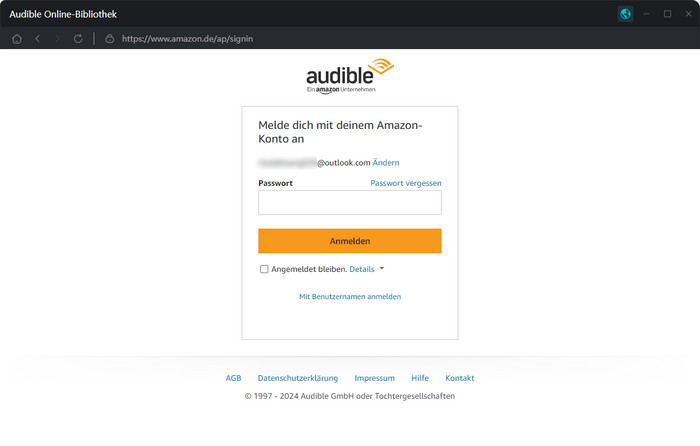The width and height of the screenshot is (700, 446).
Task: Open the globe region icon in title bar
Action: point(625,14)
